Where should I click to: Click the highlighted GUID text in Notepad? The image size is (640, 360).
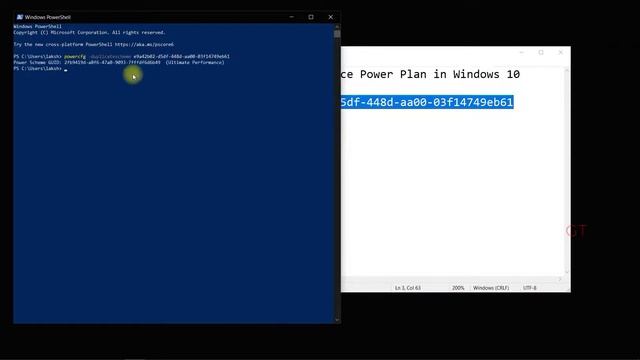427,102
